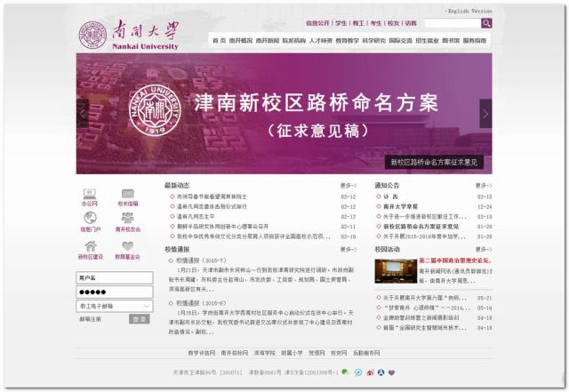Open footer link 教学评估网
This screenshot has height=392, width=569.
coord(202,353)
